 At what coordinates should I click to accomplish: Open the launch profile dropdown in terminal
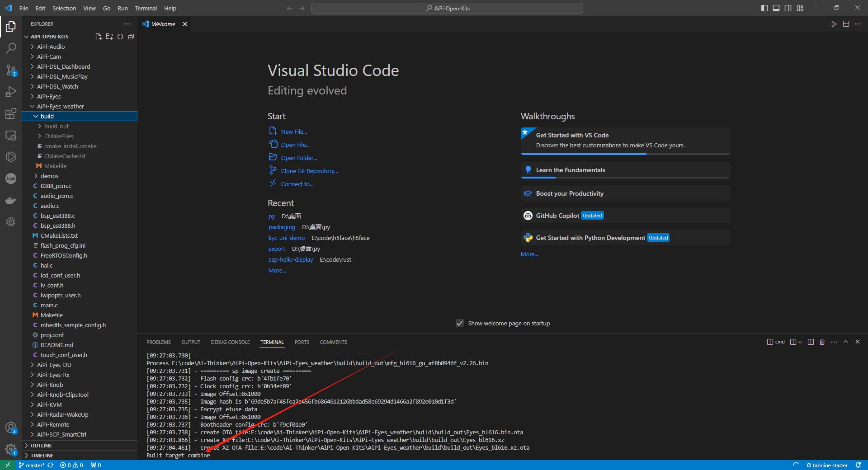click(x=800, y=342)
